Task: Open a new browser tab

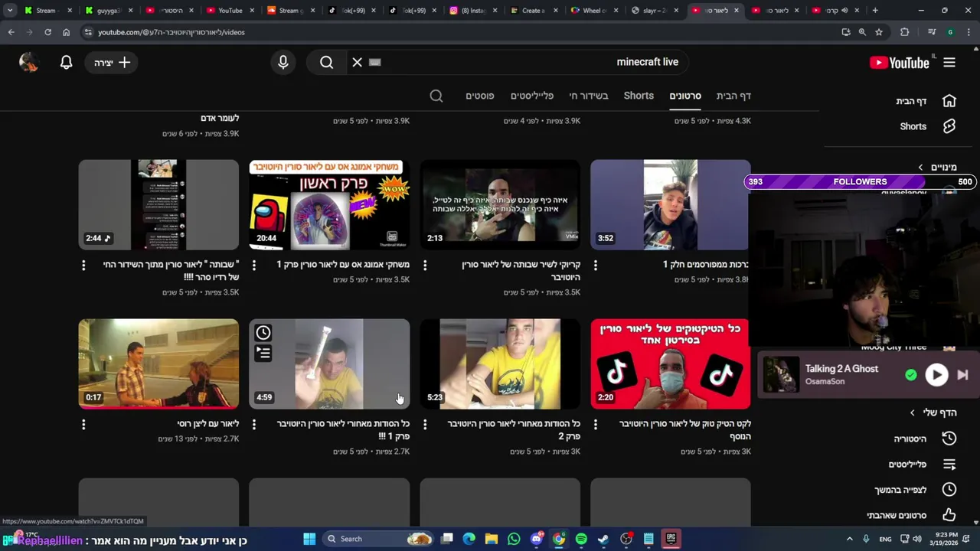Action: 875,11
